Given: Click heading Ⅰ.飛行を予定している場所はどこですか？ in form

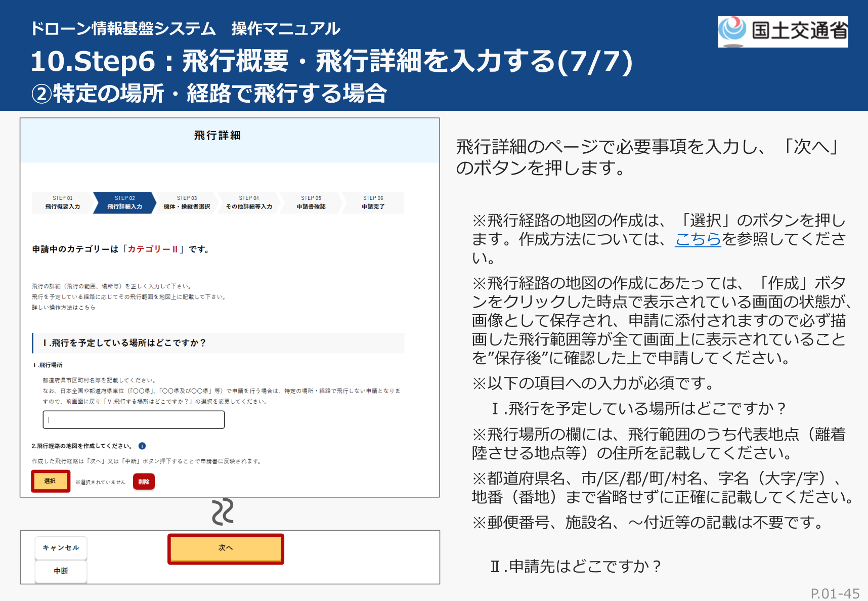Looking at the screenshot, I should tap(125, 343).
